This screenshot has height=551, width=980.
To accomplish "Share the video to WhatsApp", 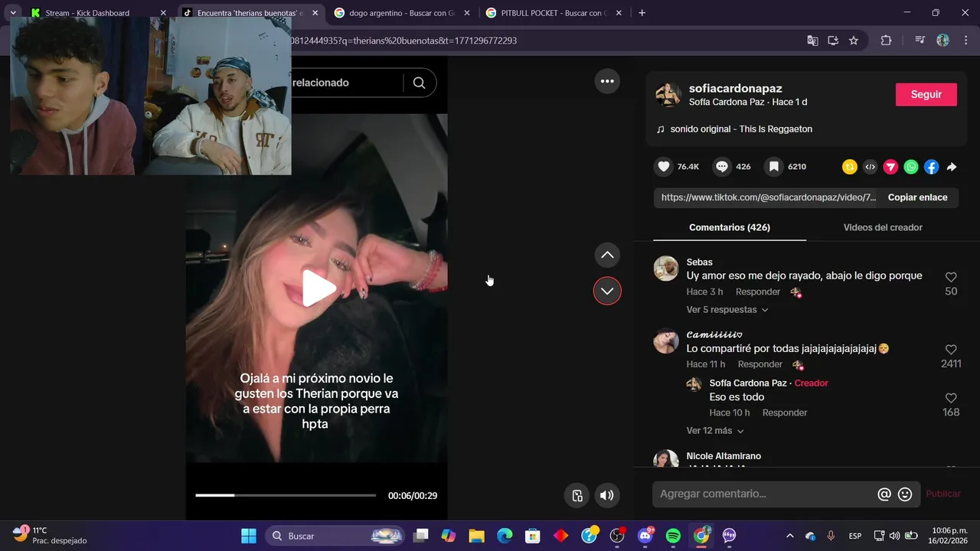I will pyautogui.click(x=911, y=167).
